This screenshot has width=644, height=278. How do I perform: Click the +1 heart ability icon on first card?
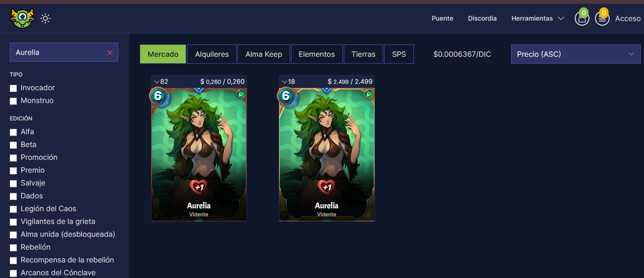click(198, 187)
